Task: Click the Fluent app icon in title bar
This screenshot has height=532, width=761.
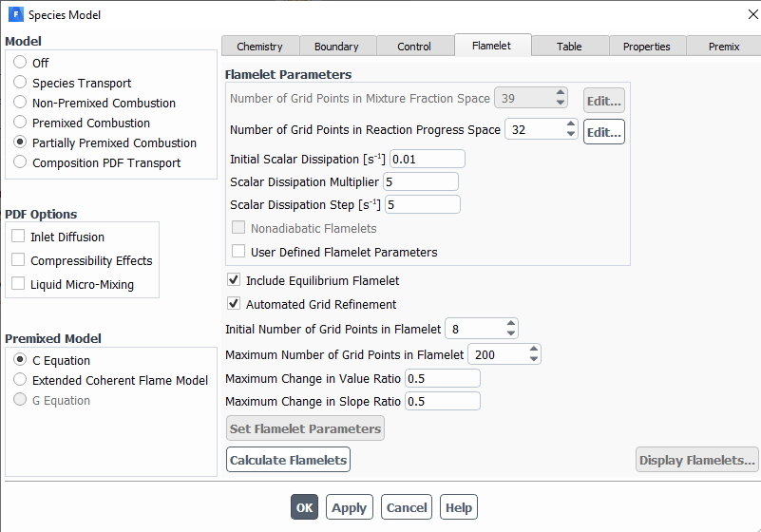Action: coord(15,15)
